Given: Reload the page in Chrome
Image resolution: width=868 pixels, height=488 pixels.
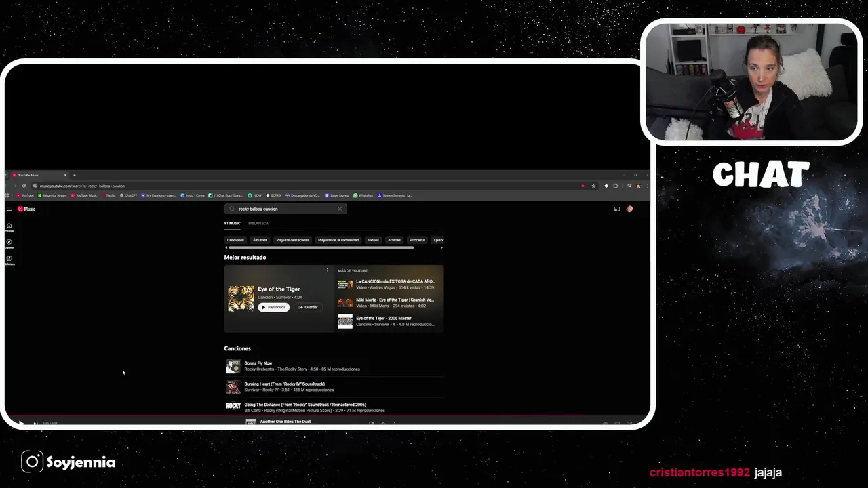Looking at the screenshot, I should [24, 186].
